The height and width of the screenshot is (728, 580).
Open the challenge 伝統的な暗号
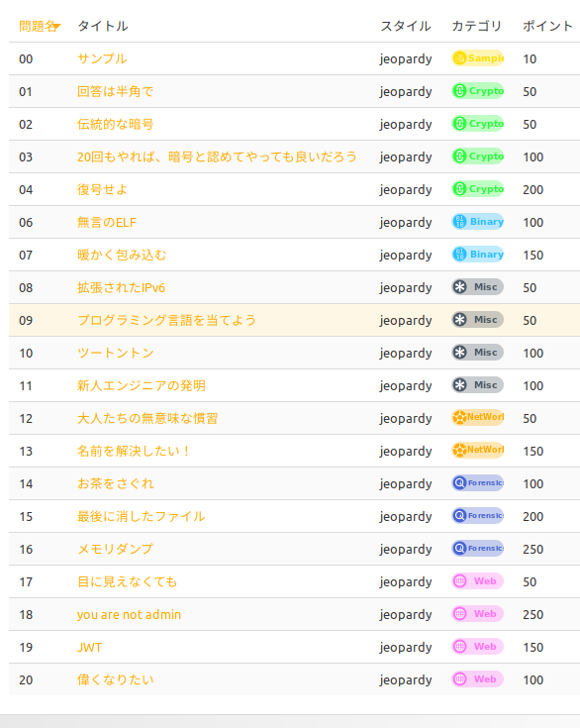[115, 125]
